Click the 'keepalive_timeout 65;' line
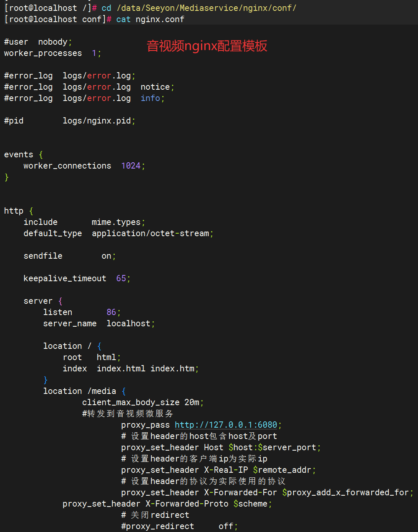418x532 pixels. (77, 278)
